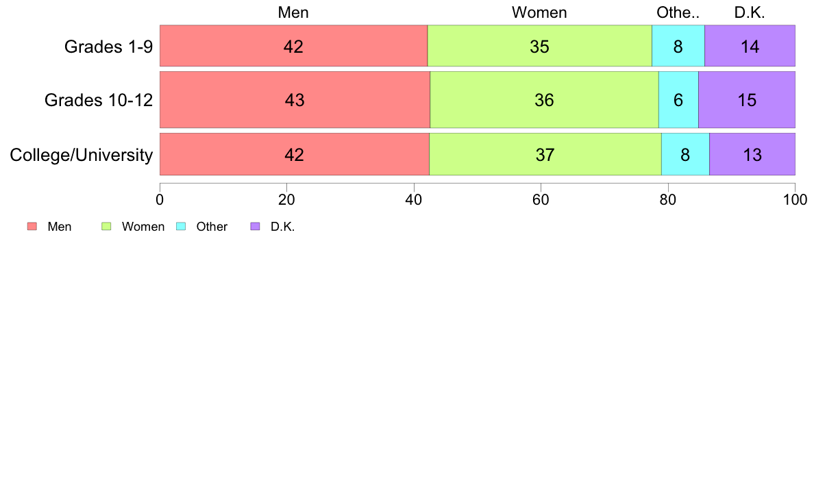The width and height of the screenshot is (814, 504).
Task: Select the Men segment for Grades 1-9
Action: click(x=293, y=46)
